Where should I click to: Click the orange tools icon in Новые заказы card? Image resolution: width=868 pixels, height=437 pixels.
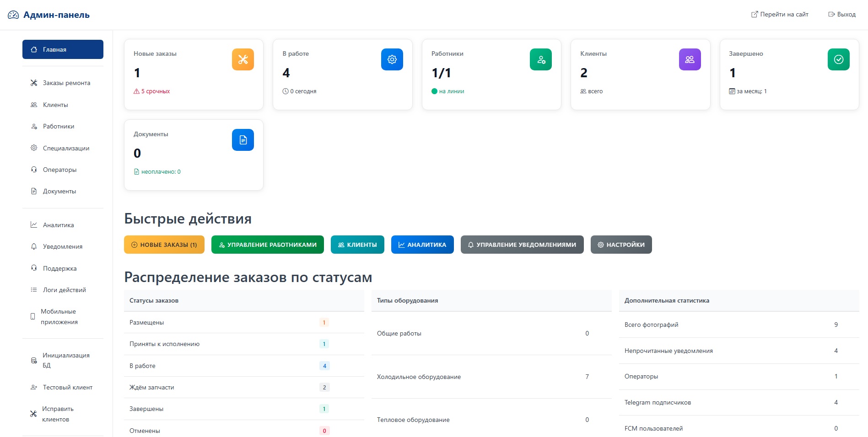243,59
